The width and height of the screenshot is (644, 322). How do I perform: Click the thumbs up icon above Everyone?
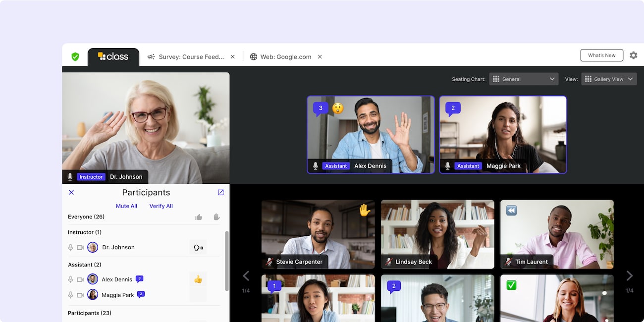click(199, 216)
